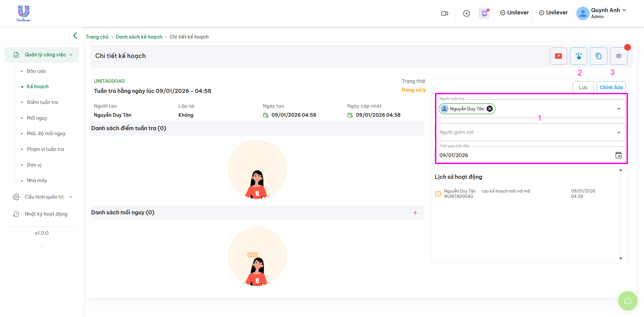Click the plus circle icon in header

point(466,13)
